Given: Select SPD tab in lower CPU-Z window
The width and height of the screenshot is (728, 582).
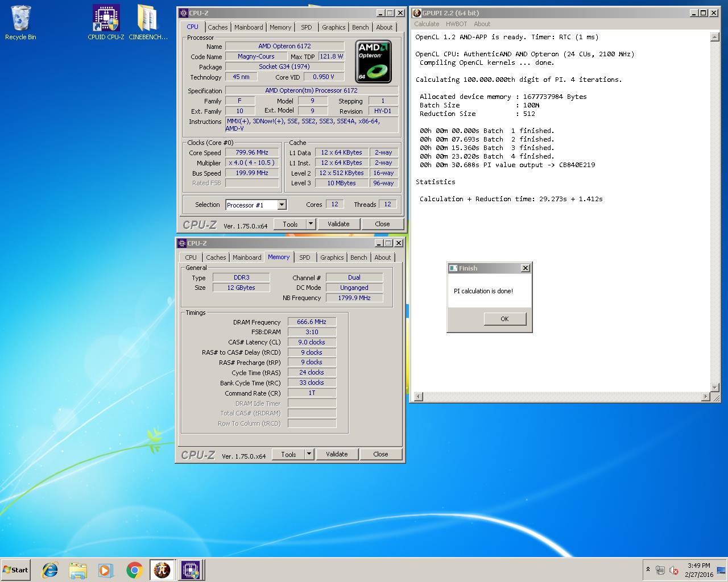Looking at the screenshot, I should click(305, 257).
